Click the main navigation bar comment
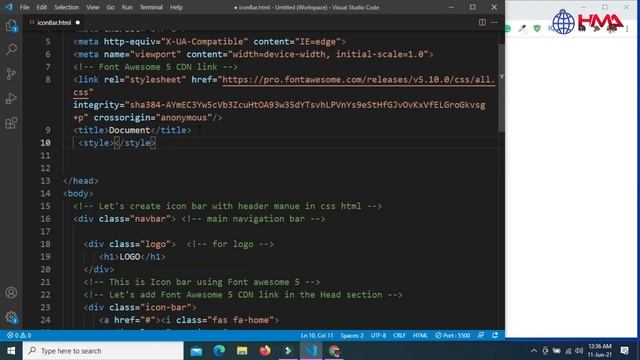 pyautogui.click(x=253, y=219)
